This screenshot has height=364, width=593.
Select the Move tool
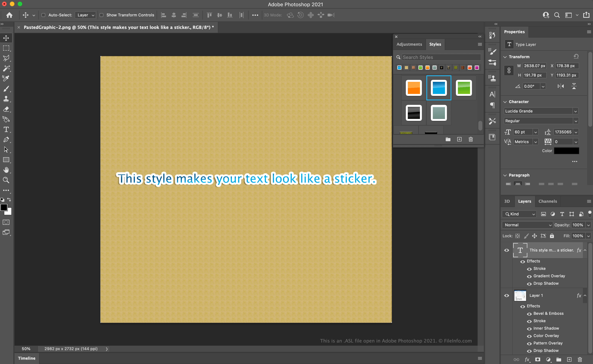[x=6, y=38]
